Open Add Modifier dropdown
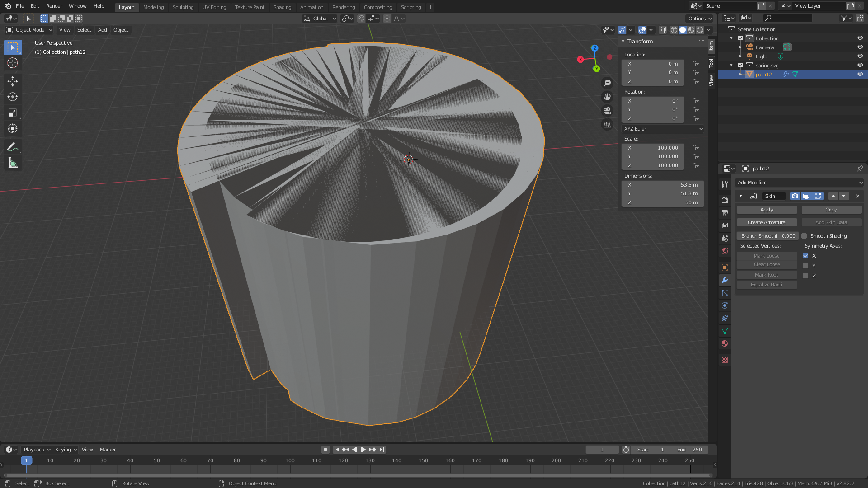 click(799, 183)
